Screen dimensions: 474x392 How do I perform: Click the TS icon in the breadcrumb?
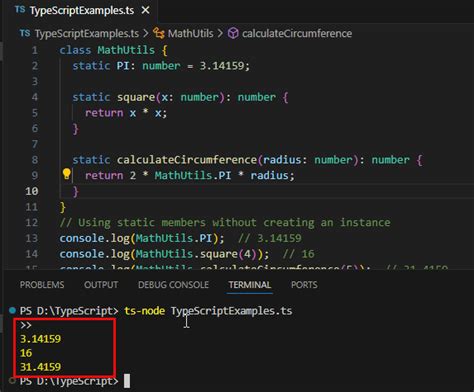[x=25, y=33]
